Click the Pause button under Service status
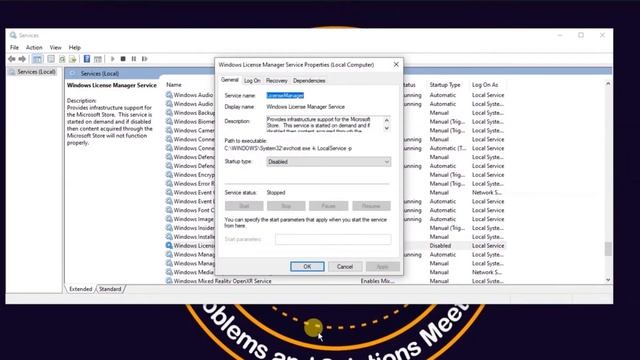Screen dimensions: 640x360 point(329,206)
